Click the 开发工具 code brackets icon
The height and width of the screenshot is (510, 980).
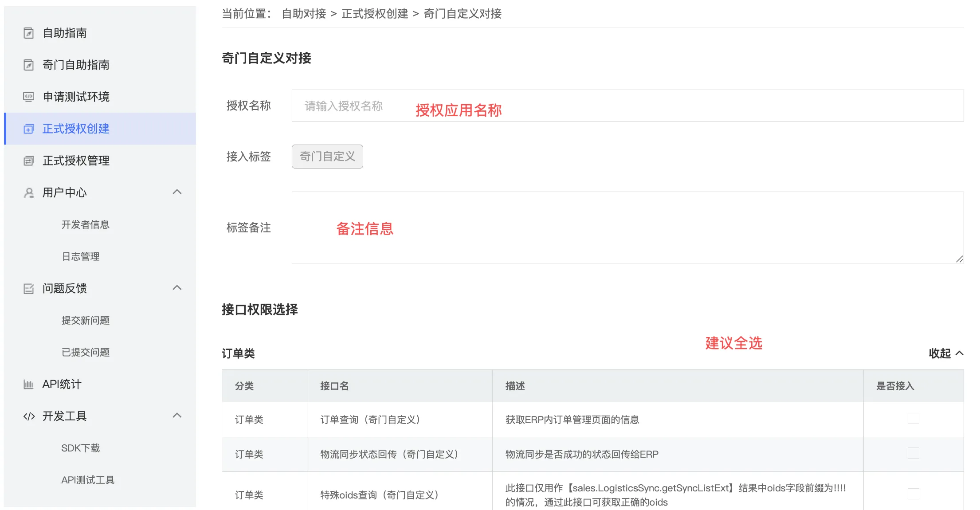(28, 416)
